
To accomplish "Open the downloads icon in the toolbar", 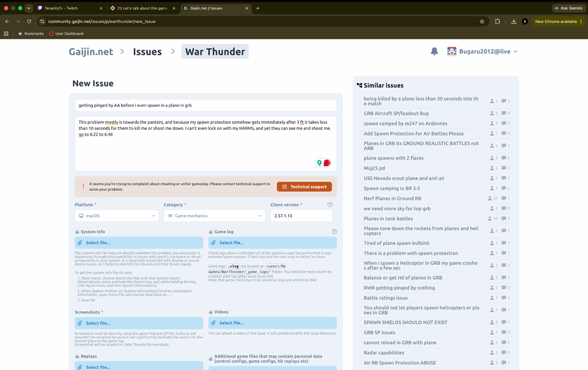I will click(514, 21).
